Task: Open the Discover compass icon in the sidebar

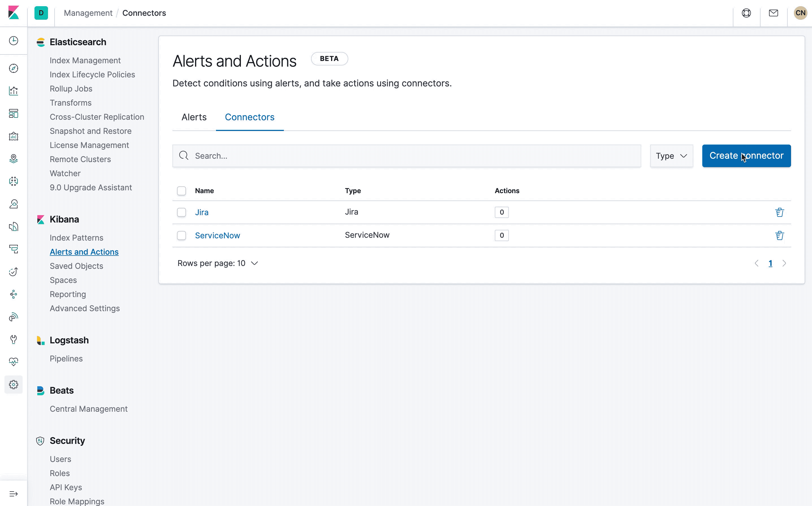Action: pyautogui.click(x=13, y=68)
